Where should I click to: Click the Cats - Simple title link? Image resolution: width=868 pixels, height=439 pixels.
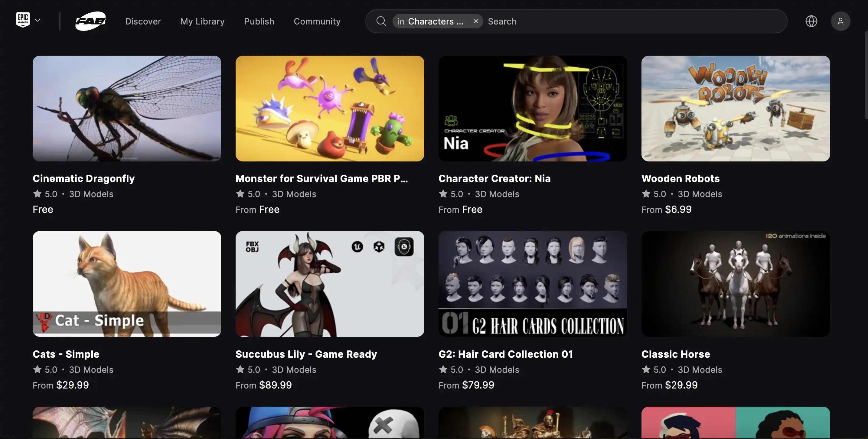tap(66, 354)
